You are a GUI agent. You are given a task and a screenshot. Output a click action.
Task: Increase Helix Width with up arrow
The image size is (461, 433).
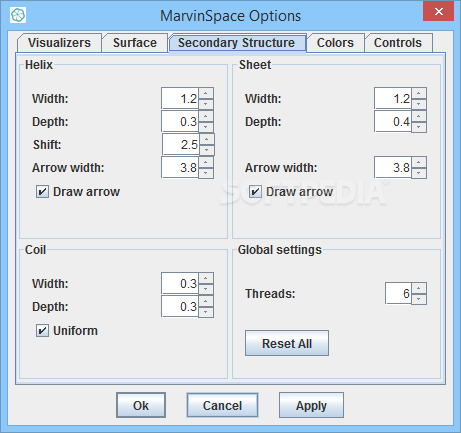click(206, 93)
